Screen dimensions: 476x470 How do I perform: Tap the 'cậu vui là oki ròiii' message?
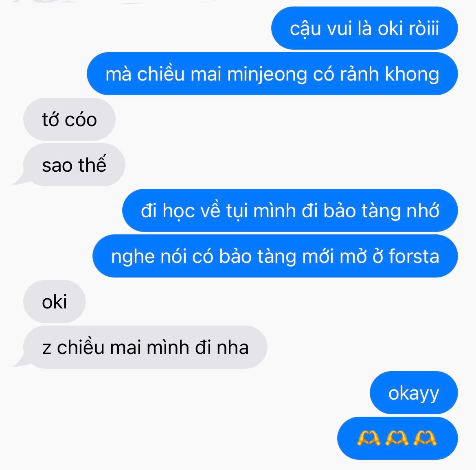[364, 28]
